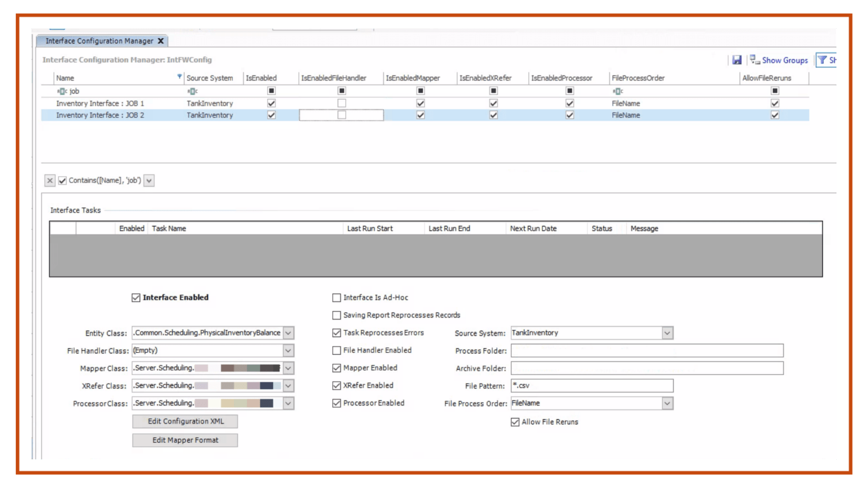The width and height of the screenshot is (868, 488).
Task: Click the Edit Configuration XML button
Action: (x=185, y=421)
